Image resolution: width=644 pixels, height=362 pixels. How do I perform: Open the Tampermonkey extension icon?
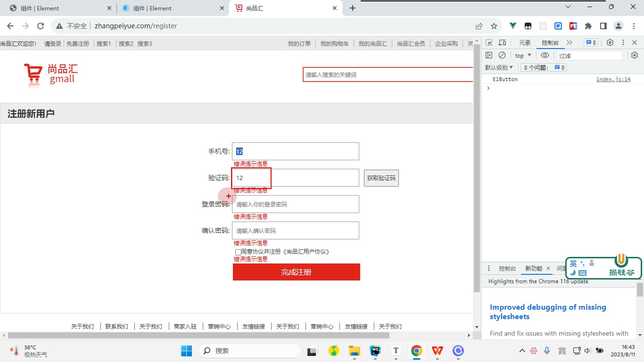pos(528,26)
